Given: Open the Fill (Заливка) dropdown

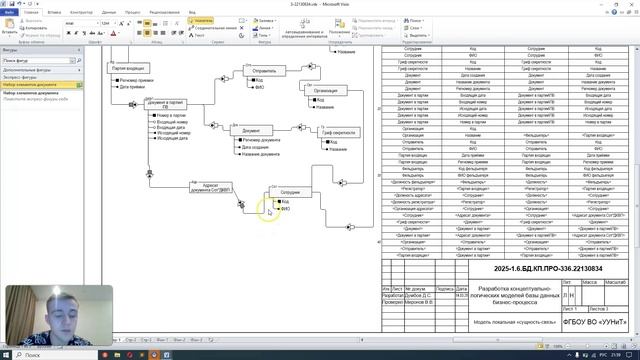Looking at the screenshot, I should (x=264, y=20).
